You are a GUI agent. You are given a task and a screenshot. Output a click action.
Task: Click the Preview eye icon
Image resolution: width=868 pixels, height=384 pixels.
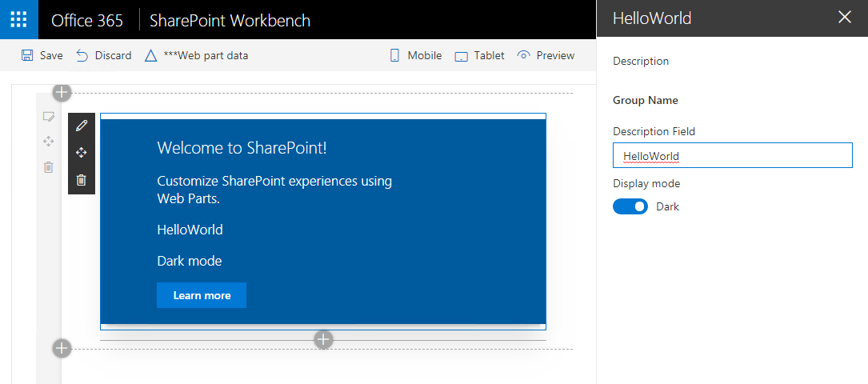(x=523, y=55)
